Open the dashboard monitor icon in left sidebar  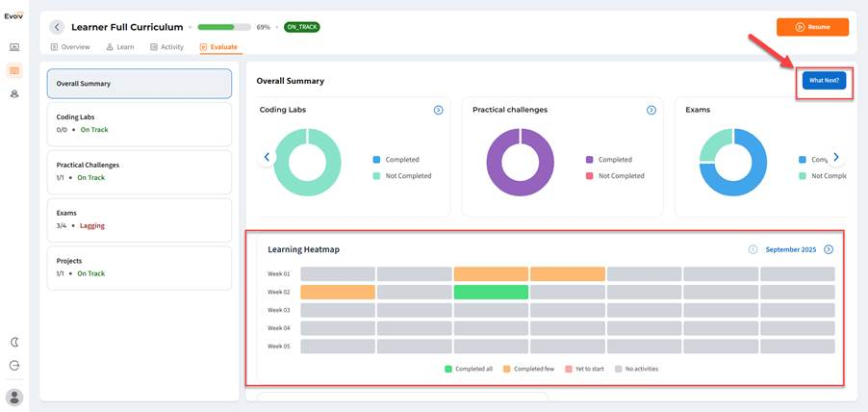tap(14, 47)
